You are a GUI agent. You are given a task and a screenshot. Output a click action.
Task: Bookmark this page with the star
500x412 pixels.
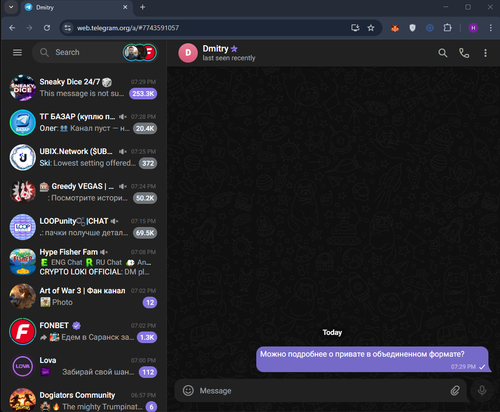(x=371, y=28)
